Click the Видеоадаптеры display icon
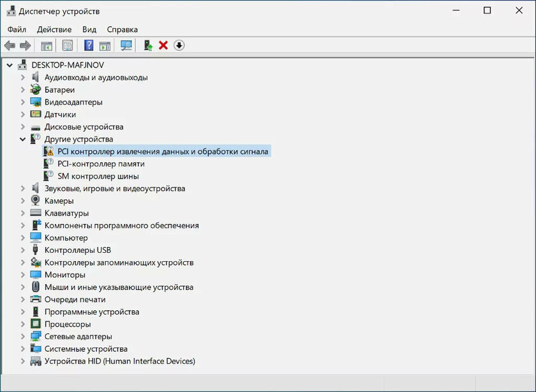The width and height of the screenshot is (536, 392). point(36,102)
